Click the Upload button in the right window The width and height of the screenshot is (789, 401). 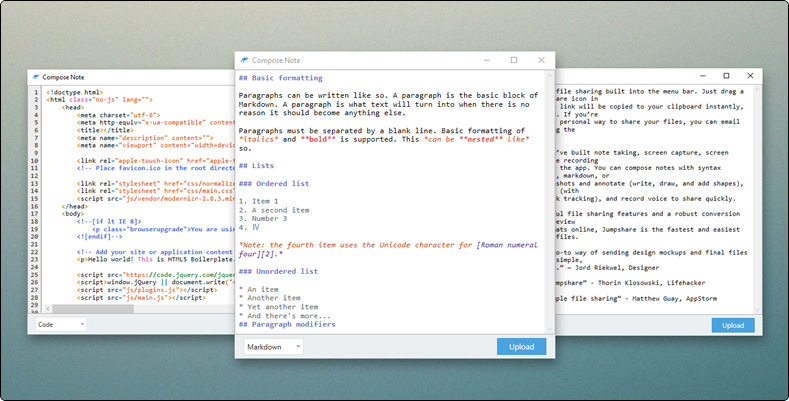[x=733, y=325]
